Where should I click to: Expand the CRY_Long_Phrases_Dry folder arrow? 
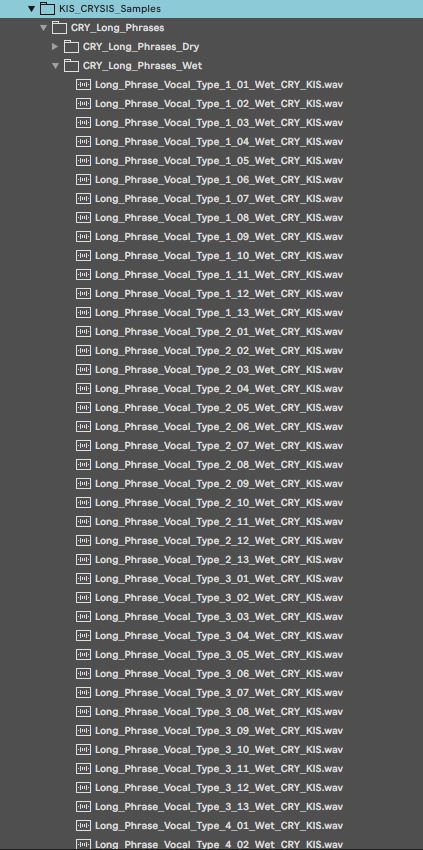pos(55,47)
